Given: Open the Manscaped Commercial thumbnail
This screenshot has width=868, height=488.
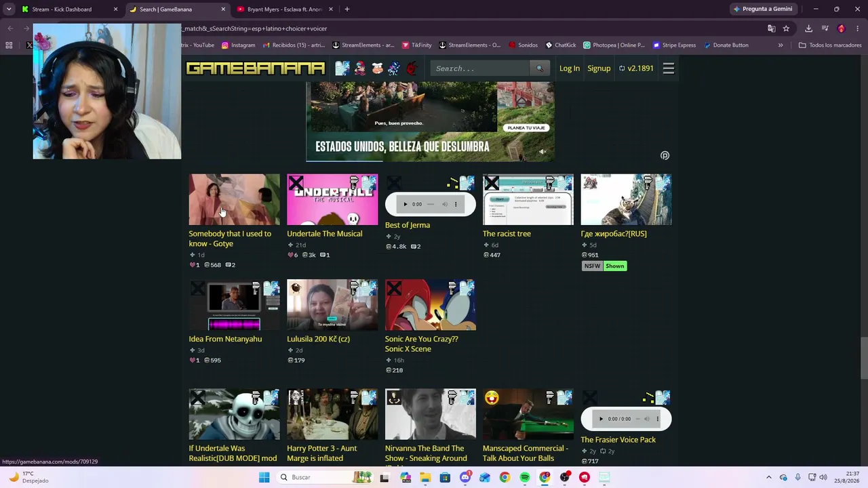Looking at the screenshot, I should 528,414.
